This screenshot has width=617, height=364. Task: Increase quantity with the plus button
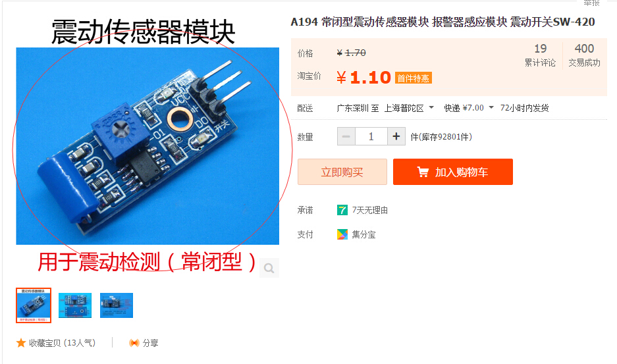(x=396, y=136)
